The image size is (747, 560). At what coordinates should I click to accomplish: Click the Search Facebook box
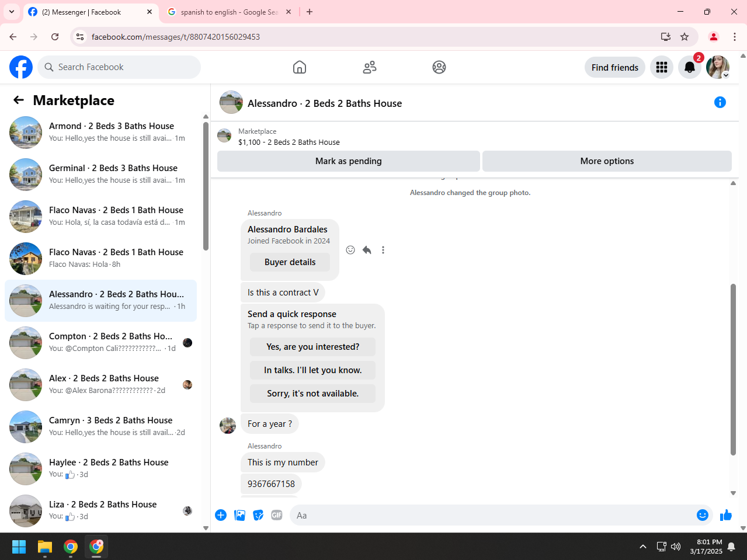pyautogui.click(x=119, y=67)
